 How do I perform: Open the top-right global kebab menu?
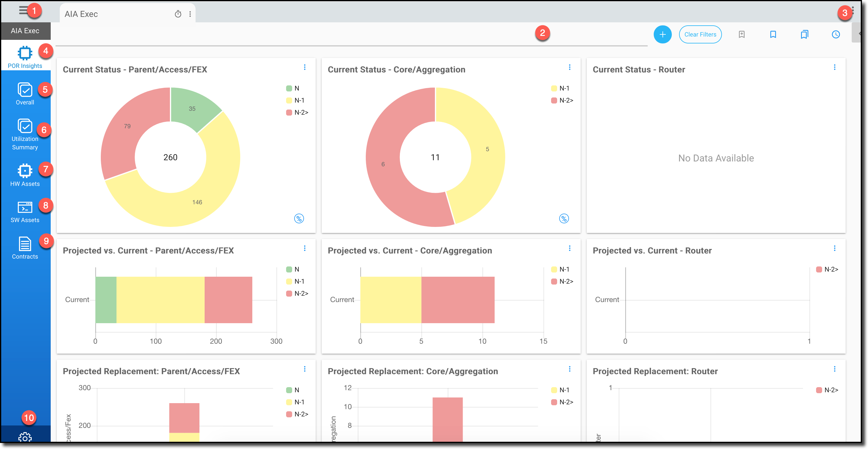click(853, 10)
